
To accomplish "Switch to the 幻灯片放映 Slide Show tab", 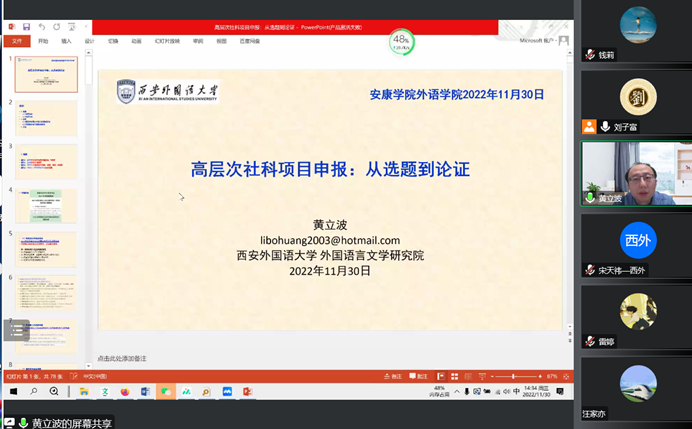I will point(165,41).
